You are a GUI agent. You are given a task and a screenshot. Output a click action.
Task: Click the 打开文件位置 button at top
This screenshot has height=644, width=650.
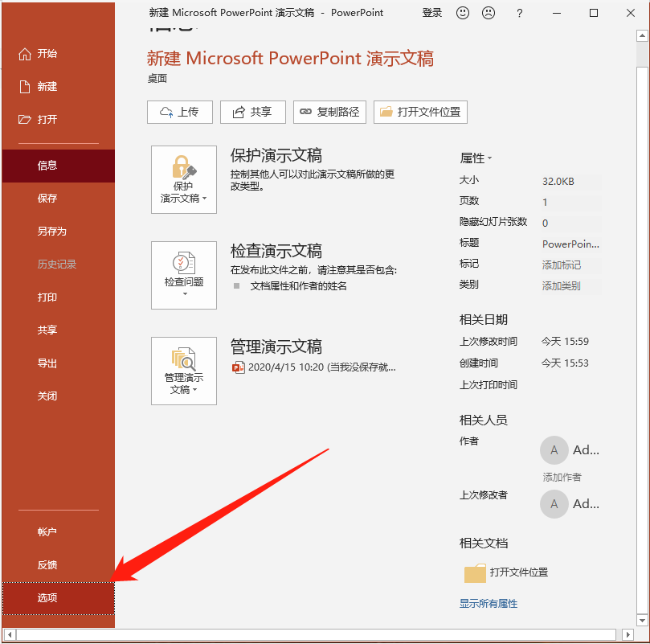pyautogui.click(x=420, y=112)
